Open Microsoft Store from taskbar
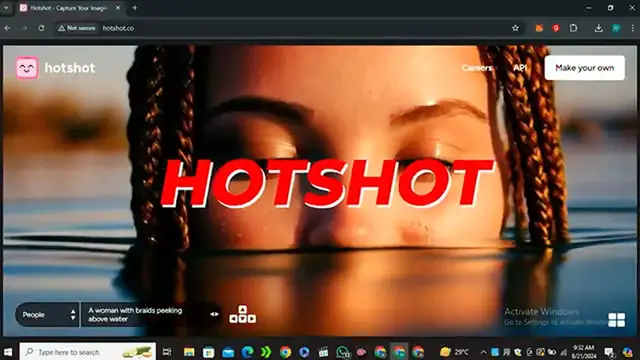The height and width of the screenshot is (360, 640). pos(209,352)
